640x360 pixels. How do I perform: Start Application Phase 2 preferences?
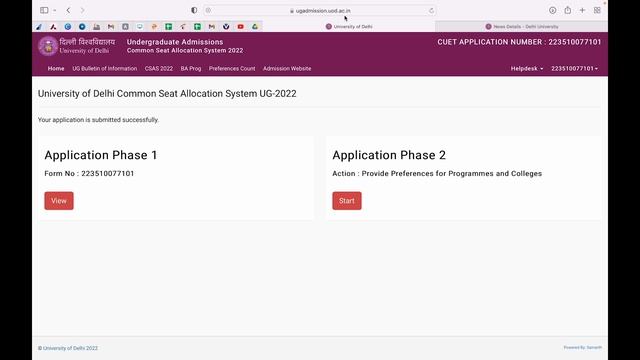(347, 201)
